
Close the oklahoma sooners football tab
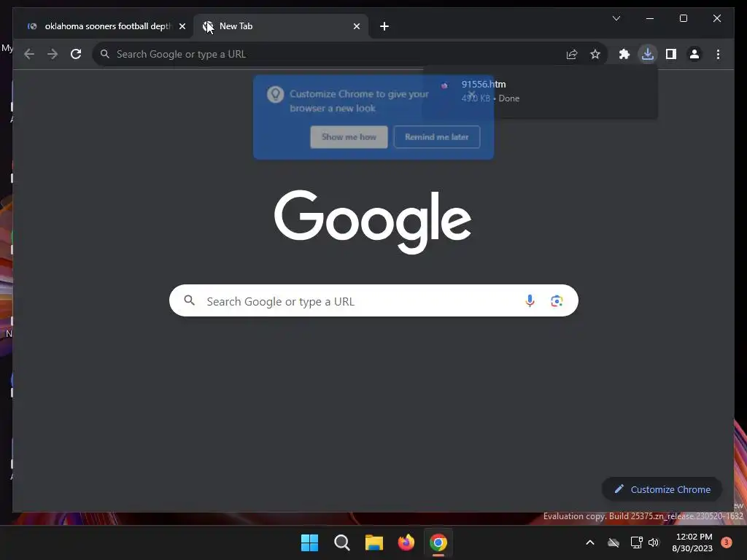click(182, 26)
